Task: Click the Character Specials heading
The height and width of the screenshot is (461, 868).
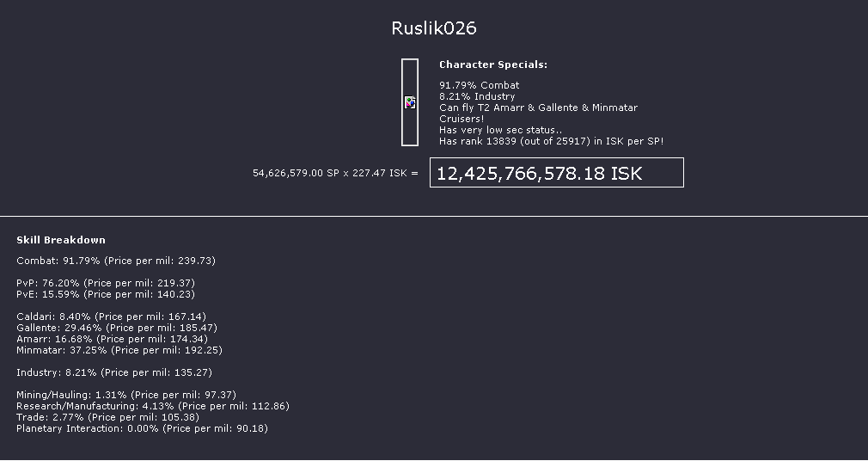Action: click(493, 65)
